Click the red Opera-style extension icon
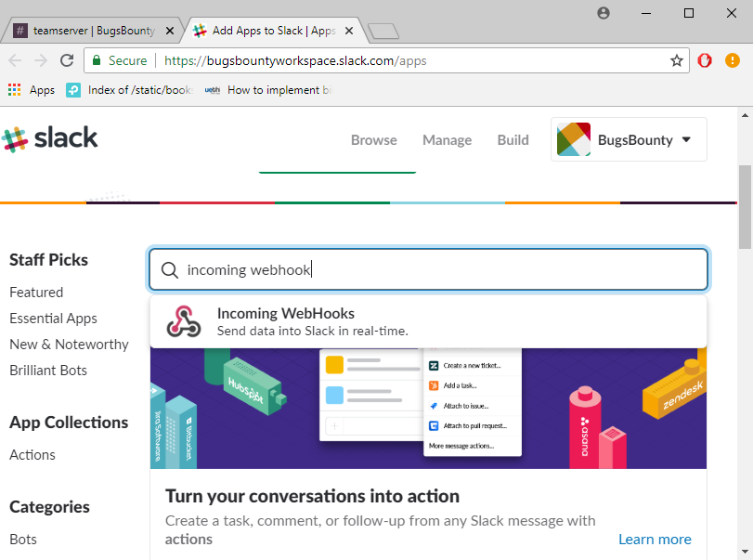This screenshot has width=753, height=560. [x=705, y=60]
